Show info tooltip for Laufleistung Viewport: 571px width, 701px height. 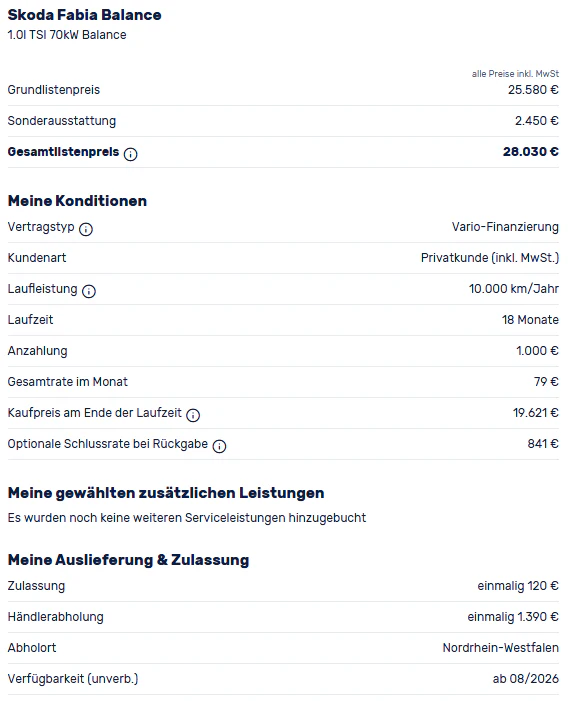pos(89,291)
